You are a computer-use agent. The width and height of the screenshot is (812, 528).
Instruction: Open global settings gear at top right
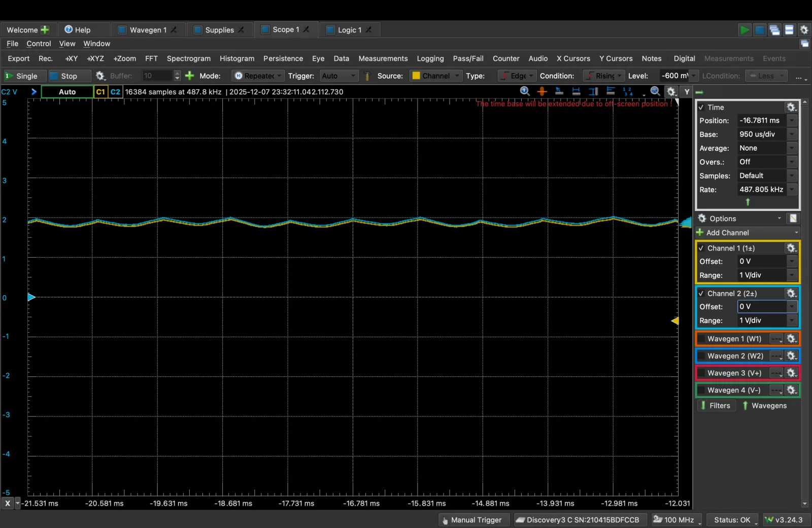(x=804, y=30)
